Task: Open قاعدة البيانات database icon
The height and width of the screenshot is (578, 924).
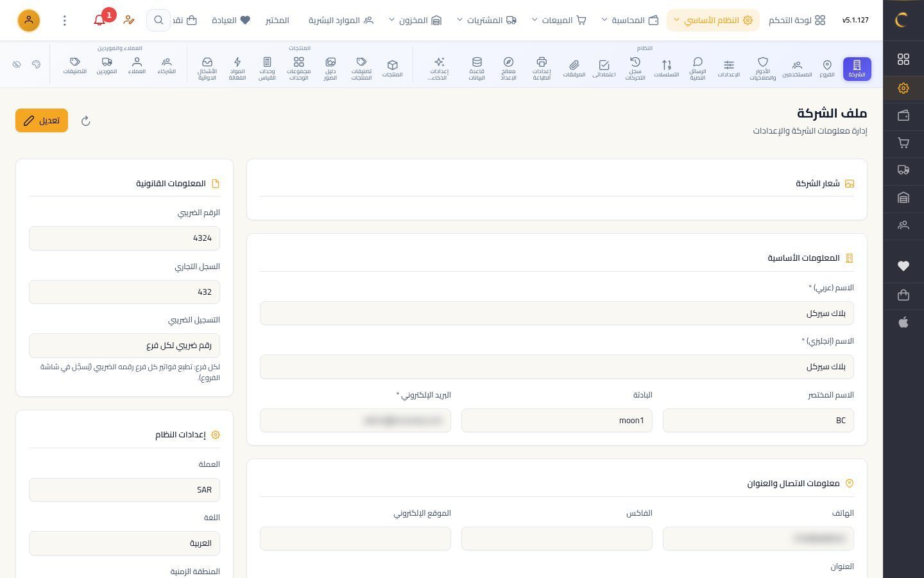Action: 477,68
